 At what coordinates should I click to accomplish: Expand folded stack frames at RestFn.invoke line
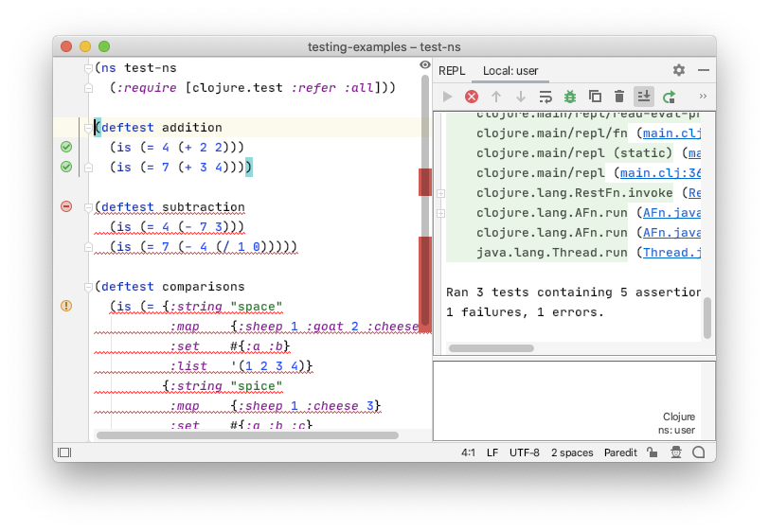pos(441,193)
